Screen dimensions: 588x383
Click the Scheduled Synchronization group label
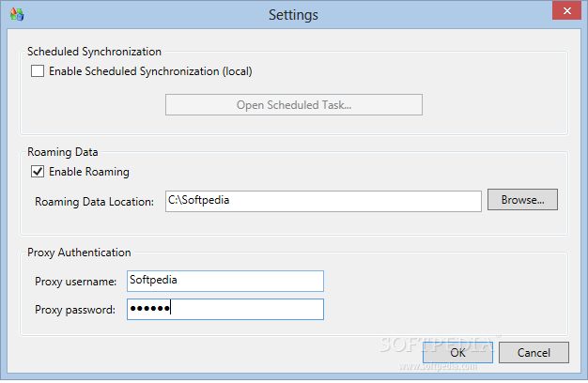(94, 52)
